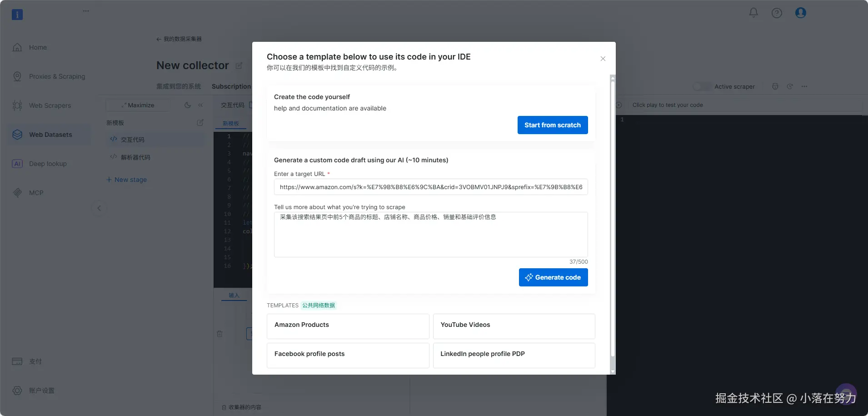Viewport: 868px width, 416px height.
Task: Open the run history clock icon
Action: click(790, 86)
